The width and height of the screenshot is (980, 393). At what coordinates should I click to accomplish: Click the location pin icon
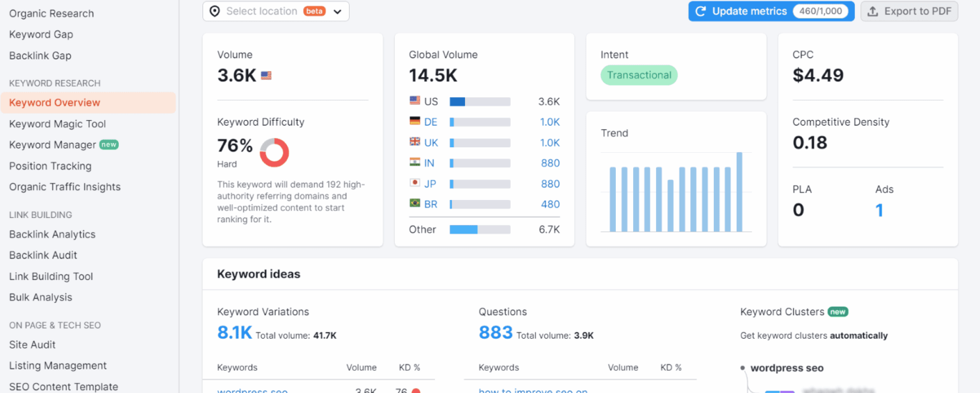tap(215, 11)
